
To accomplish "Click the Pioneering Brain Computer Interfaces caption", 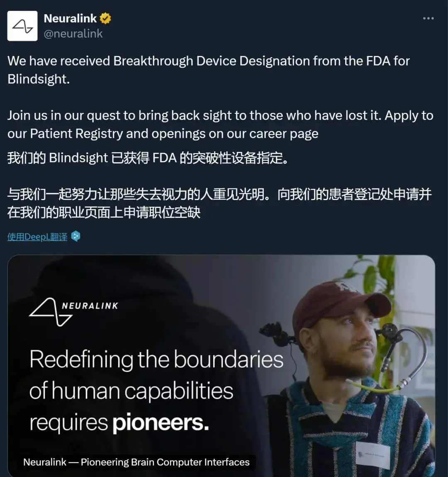I will [136, 462].
